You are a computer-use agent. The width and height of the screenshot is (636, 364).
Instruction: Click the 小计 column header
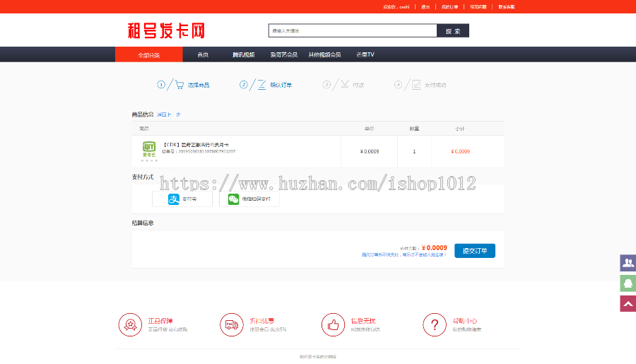click(x=460, y=129)
